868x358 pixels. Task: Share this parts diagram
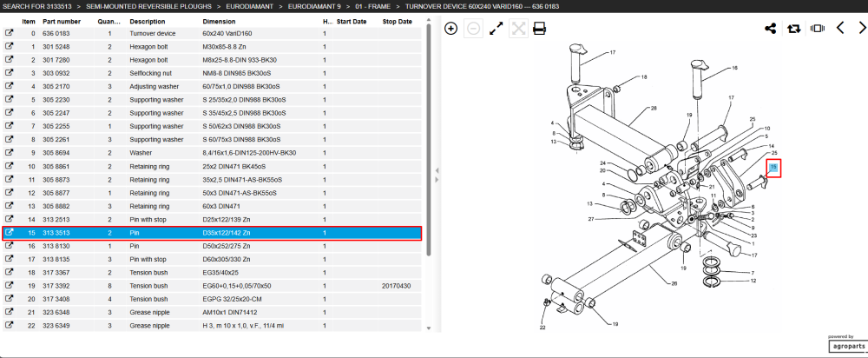[770, 29]
